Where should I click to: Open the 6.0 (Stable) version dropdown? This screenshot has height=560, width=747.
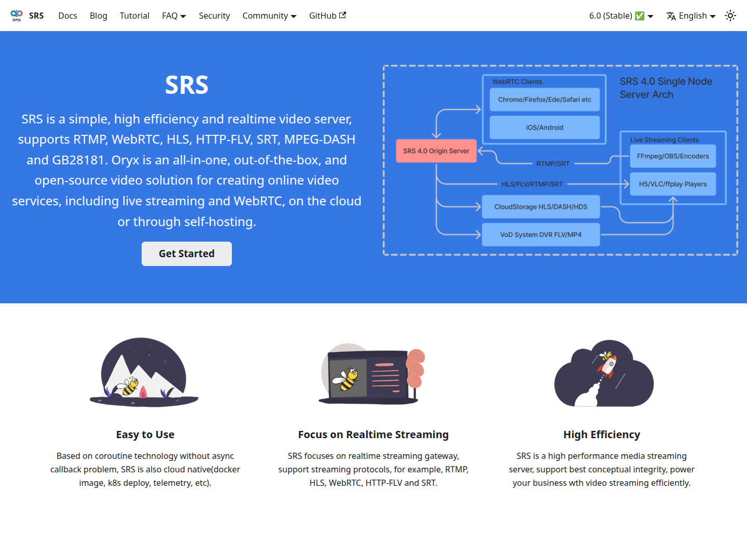click(x=621, y=16)
